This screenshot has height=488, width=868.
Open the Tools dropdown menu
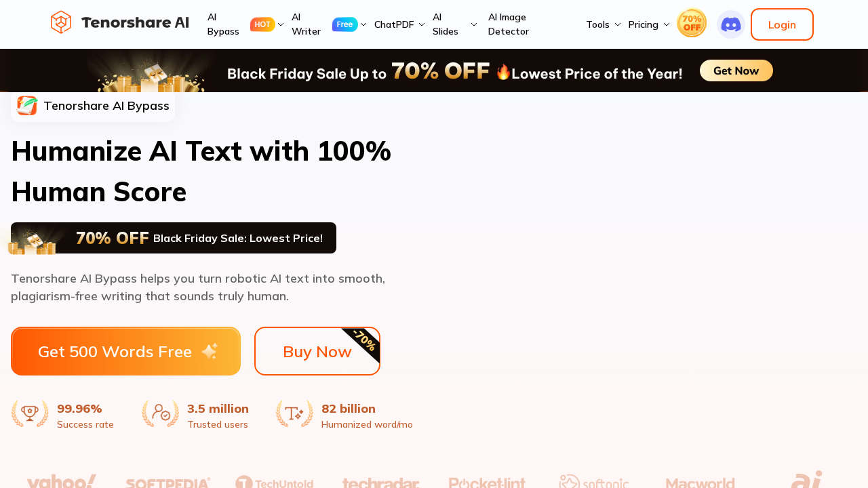[x=603, y=24]
